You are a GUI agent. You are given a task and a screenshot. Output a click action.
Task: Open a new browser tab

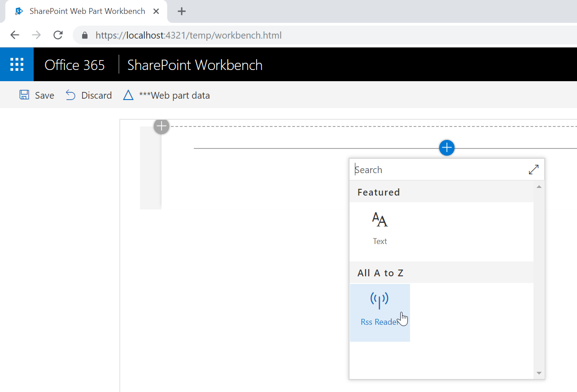182,11
